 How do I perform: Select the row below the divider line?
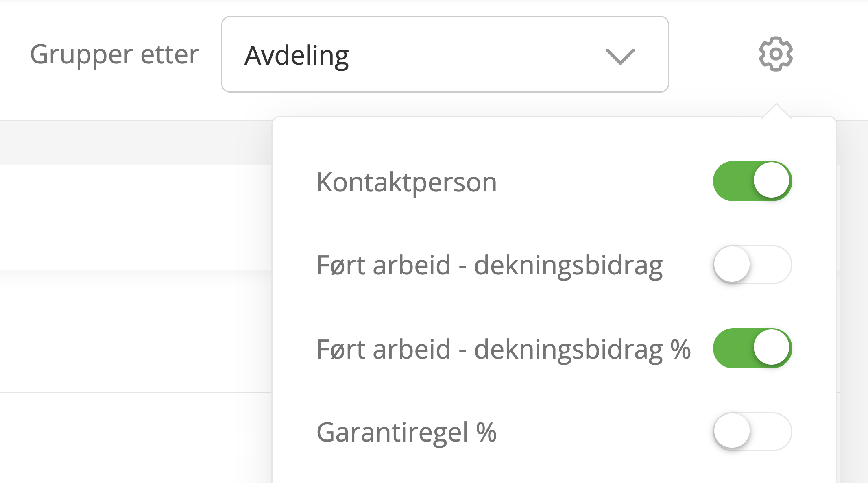click(136, 438)
